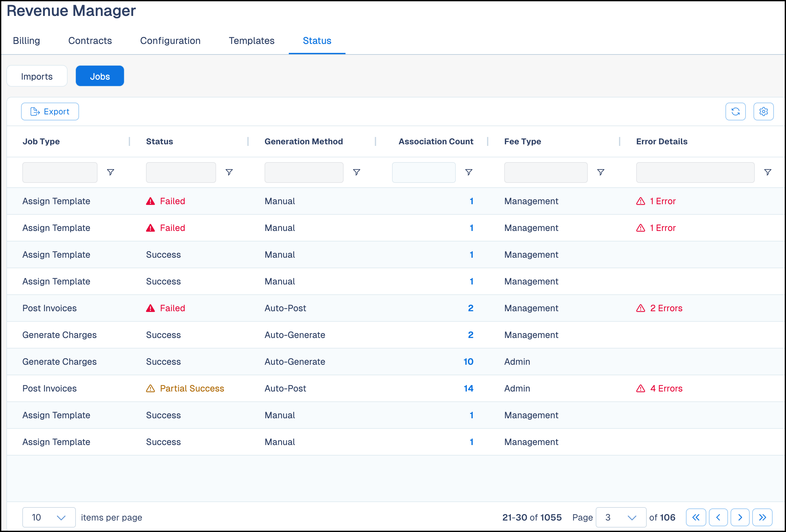
Task: Export the jobs list
Action: pyautogui.click(x=50, y=111)
